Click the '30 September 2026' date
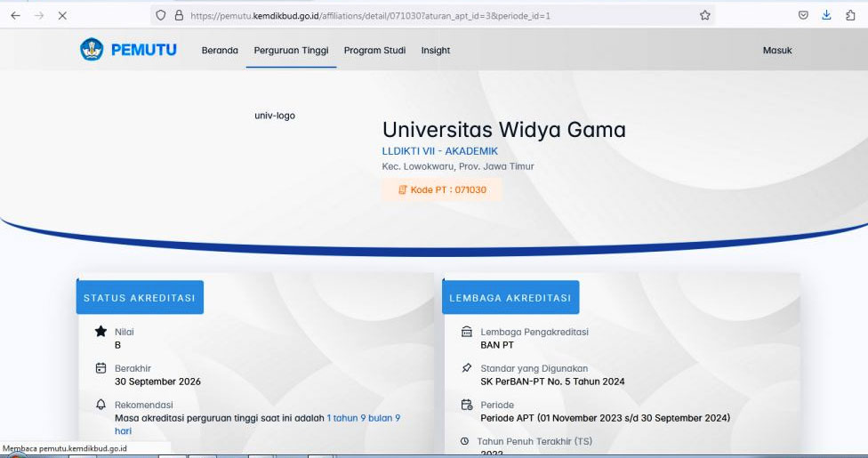This screenshot has width=868, height=458. 157,381
